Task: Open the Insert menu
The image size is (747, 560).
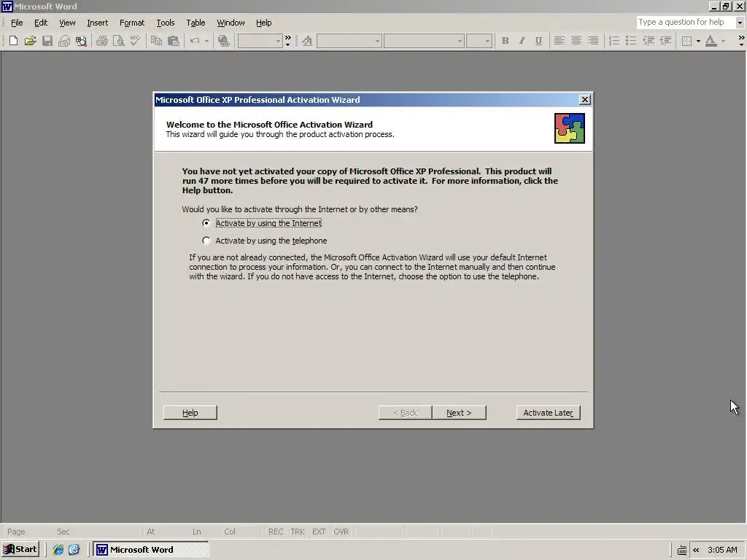Action: tap(97, 23)
